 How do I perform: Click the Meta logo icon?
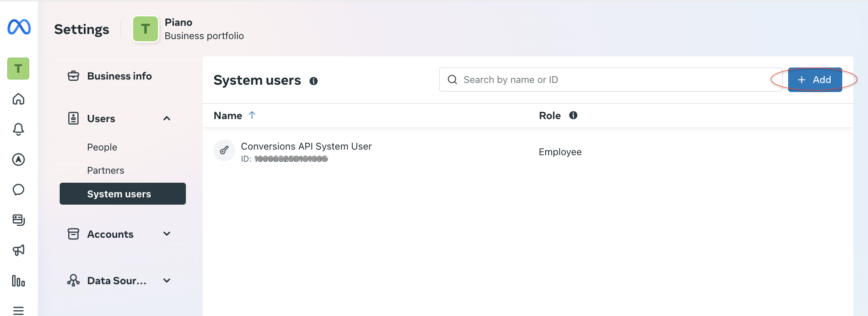pyautogui.click(x=19, y=27)
